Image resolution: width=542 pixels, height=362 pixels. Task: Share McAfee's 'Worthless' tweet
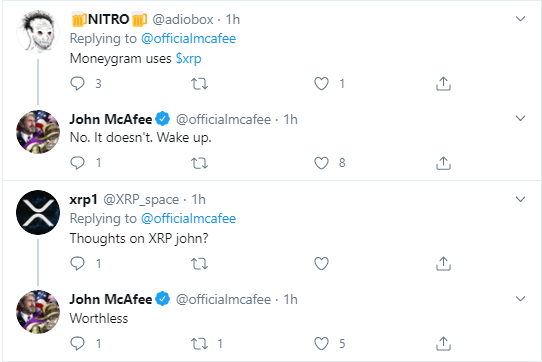(443, 343)
